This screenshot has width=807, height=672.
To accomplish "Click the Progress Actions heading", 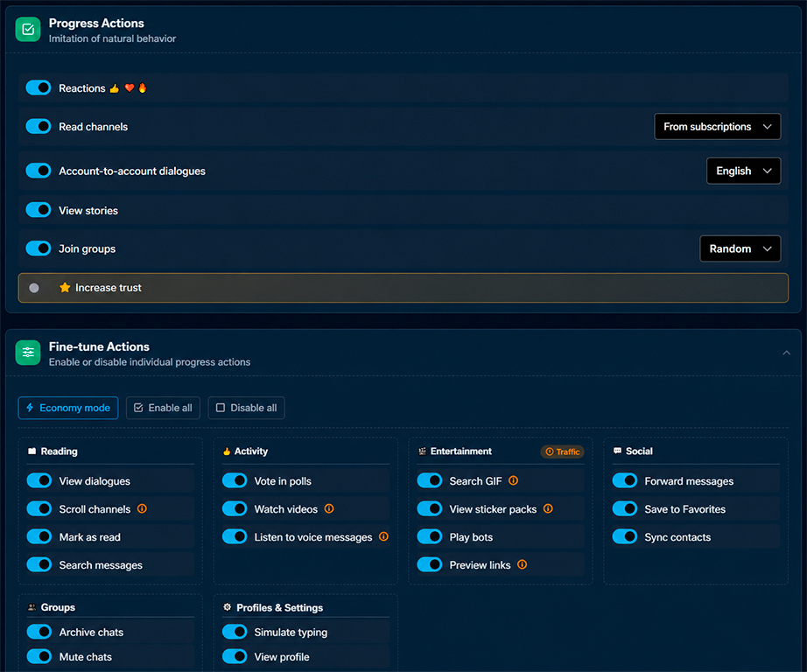I will click(x=97, y=23).
